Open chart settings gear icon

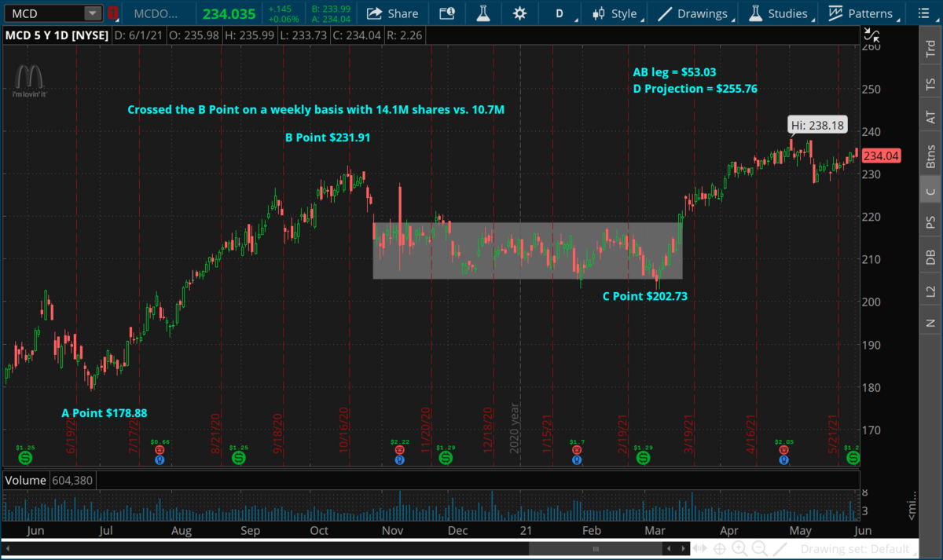pos(519,13)
